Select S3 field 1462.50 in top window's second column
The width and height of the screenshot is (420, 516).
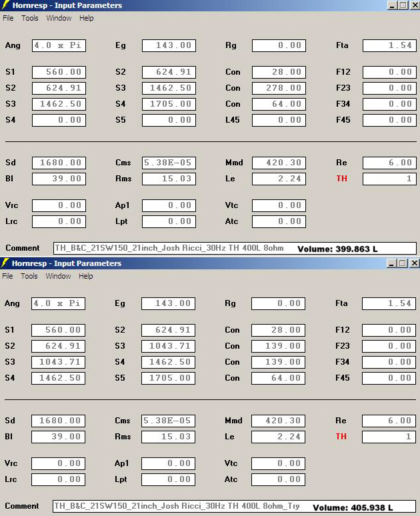click(x=169, y=88)
